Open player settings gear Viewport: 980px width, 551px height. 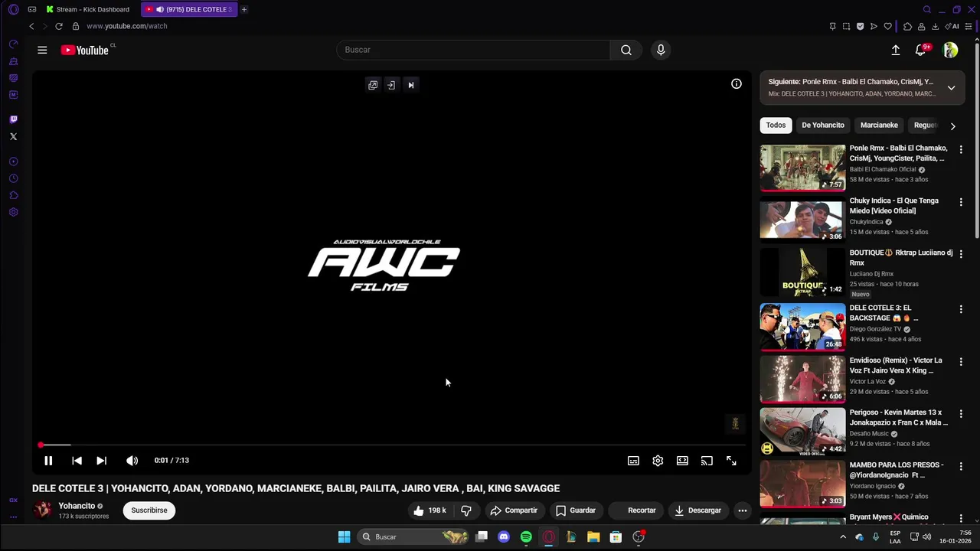click(658, 461)
